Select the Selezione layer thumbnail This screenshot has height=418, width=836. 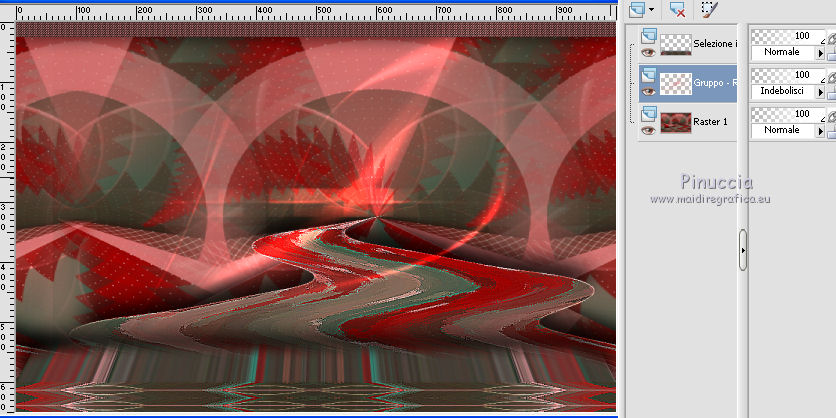pyautogui.click(x=676, y=45)
